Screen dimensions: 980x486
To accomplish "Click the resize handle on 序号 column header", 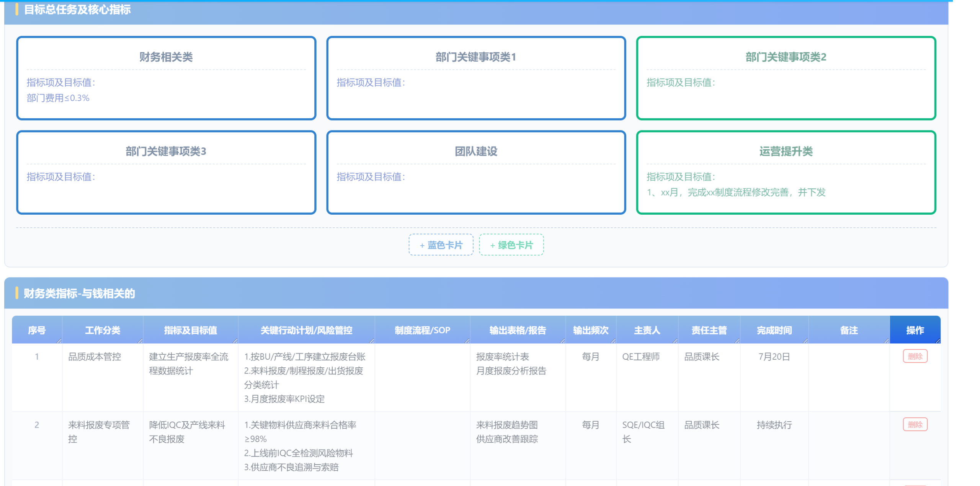I will [x=59, y=341].
